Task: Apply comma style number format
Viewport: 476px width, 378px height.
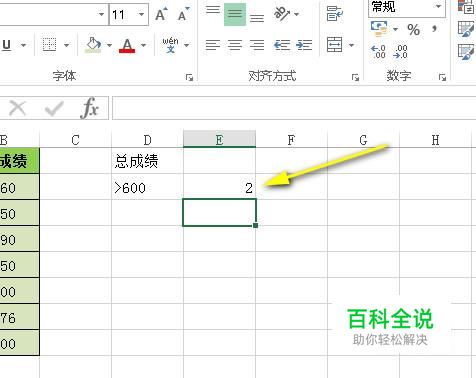Action: pyautogui.click(x=435, y=29)
